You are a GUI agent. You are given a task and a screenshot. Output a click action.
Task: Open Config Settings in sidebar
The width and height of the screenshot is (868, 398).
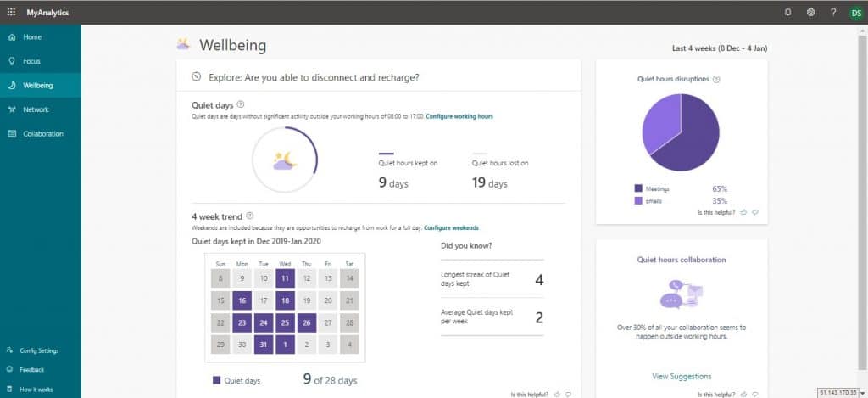[x=41, y=350]
